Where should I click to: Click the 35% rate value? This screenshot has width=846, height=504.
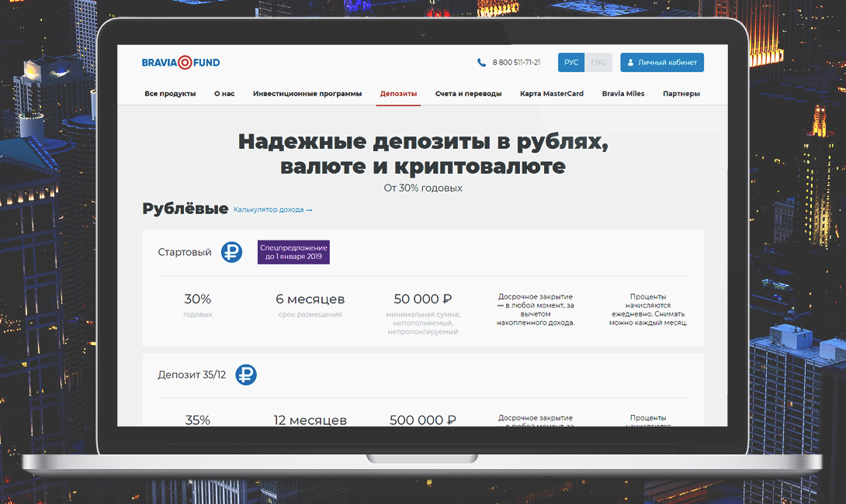click(x=197, y=420)
